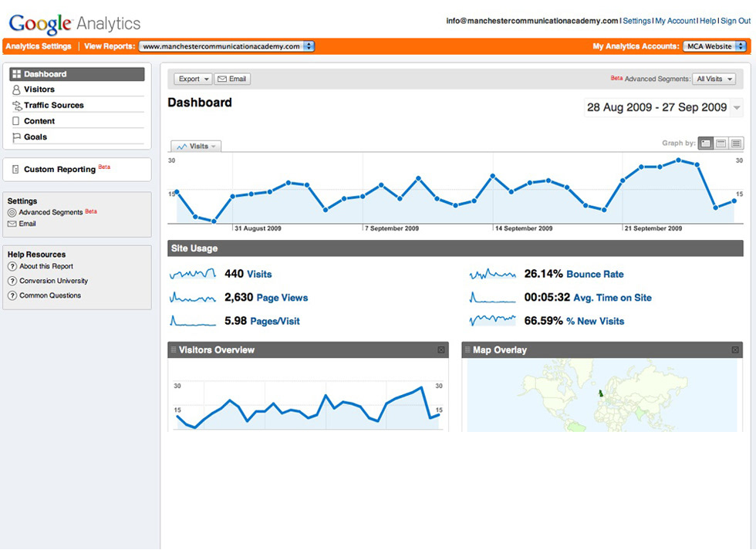Open the Advanced Segments All Visits dropdown
Screen dimensions: 756x550
pos(714,79)
